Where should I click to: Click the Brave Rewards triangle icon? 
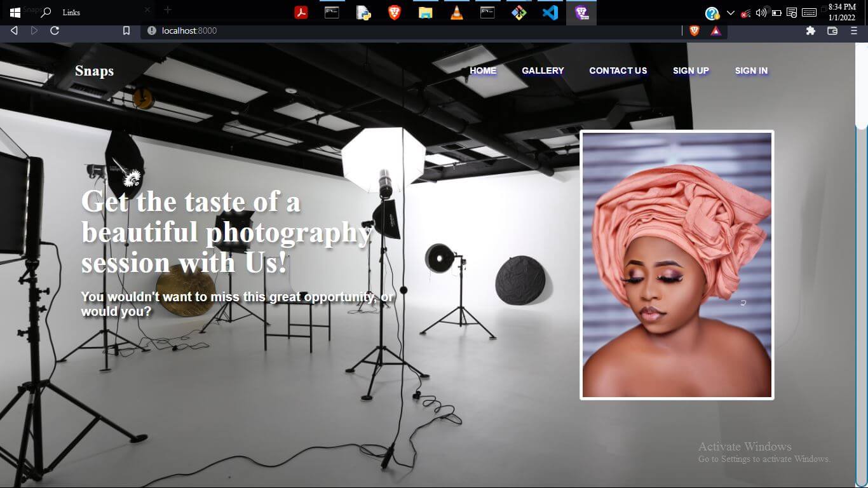[x=715, y=30]
